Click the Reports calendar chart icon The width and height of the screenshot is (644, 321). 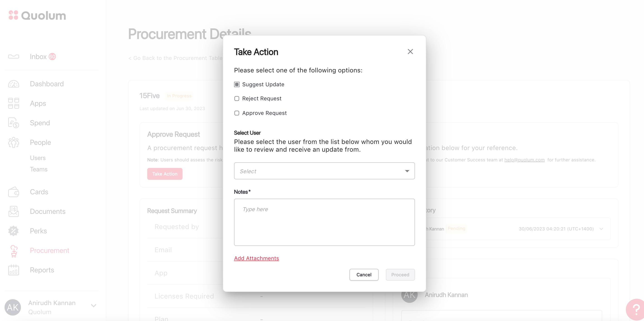pos(13,270)
